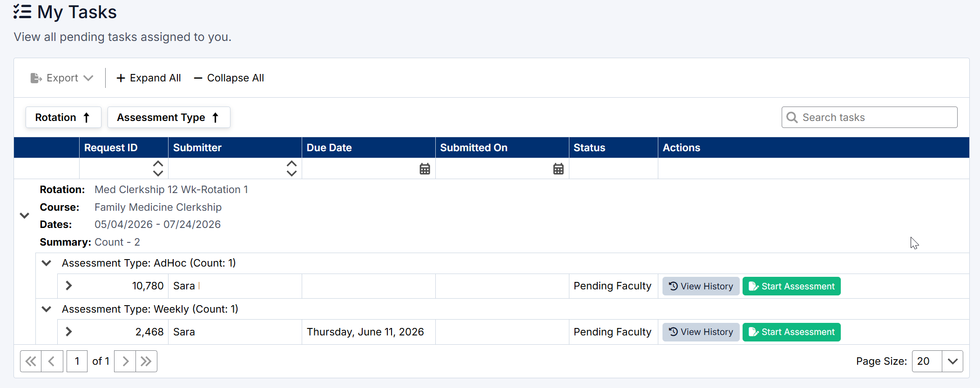
Task: Click Collapse All in toolbar
Action: 229,78
